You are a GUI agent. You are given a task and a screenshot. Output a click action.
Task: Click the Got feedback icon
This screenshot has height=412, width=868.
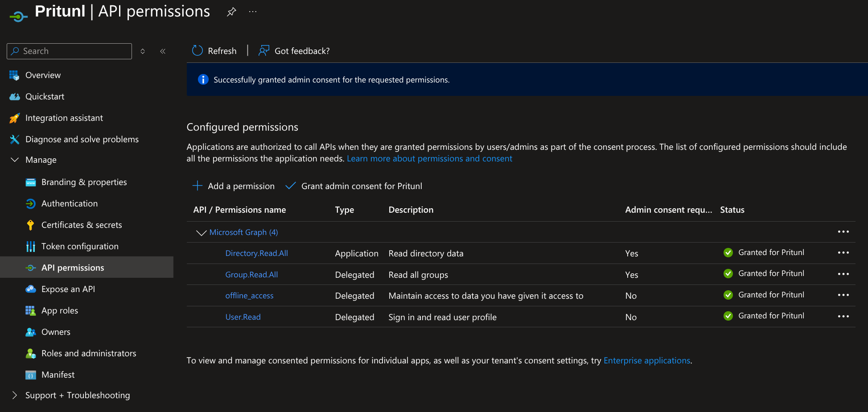[x=264, y=51]
